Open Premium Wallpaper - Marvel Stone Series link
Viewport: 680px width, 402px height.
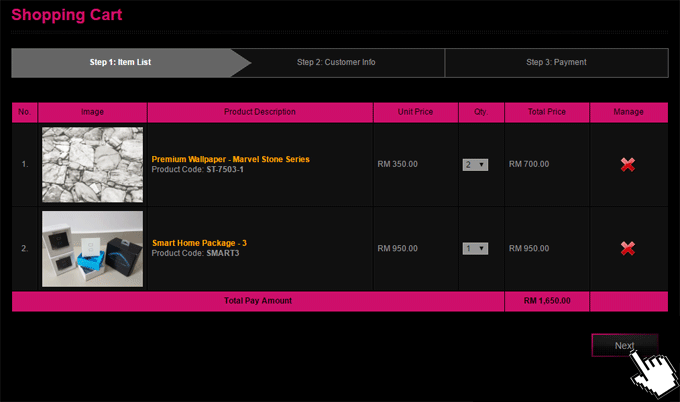[230, 159]
